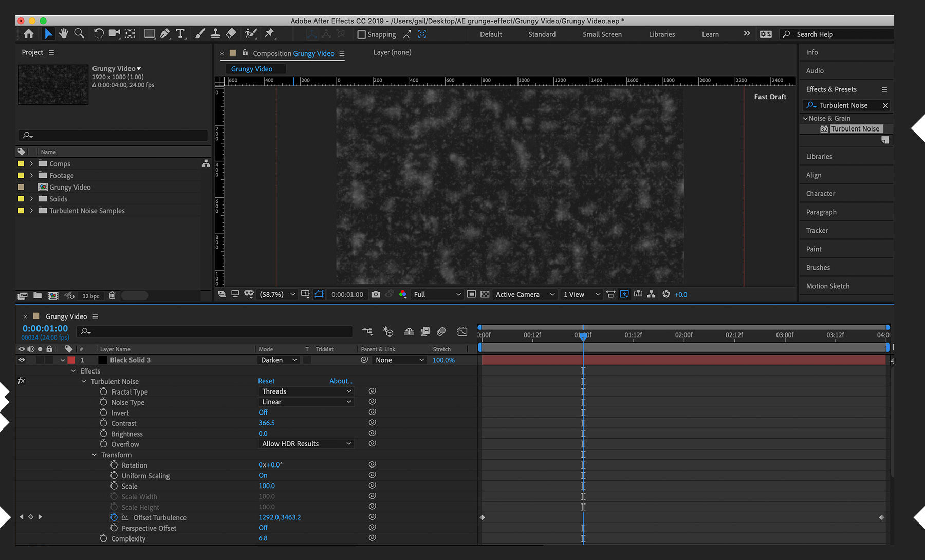Select the Pen tool

click(165, 33)
